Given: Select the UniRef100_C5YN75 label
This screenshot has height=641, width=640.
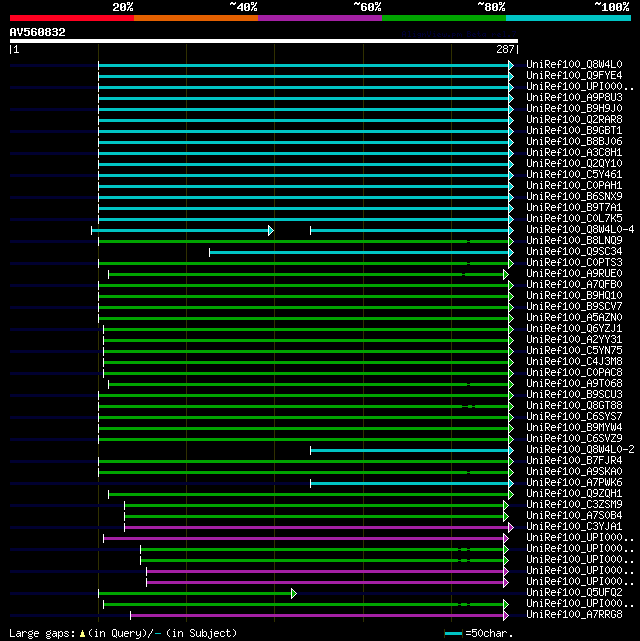Looking at the screenshot, I should point(574,351).
